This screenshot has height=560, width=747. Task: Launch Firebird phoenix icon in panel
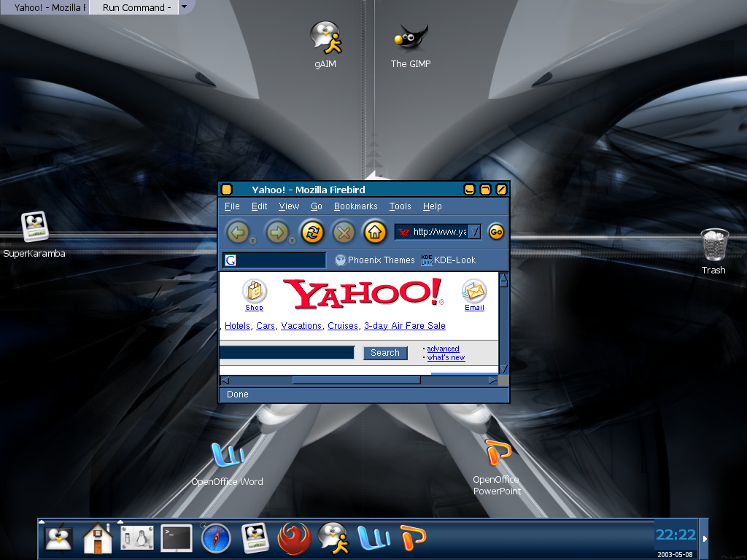pyautogui.click(x=294, y=539)
